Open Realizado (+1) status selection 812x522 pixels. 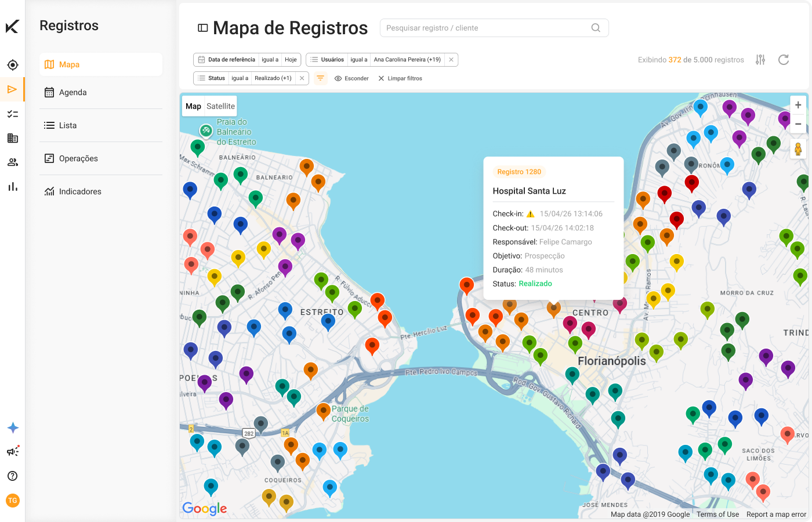[x=273, y=78]
